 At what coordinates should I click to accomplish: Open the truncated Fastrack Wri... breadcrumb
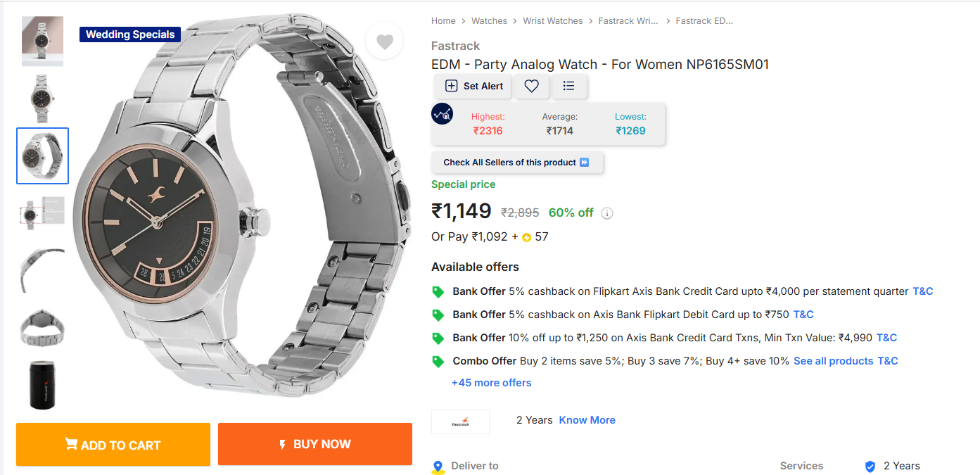click(x=628, y=21)
